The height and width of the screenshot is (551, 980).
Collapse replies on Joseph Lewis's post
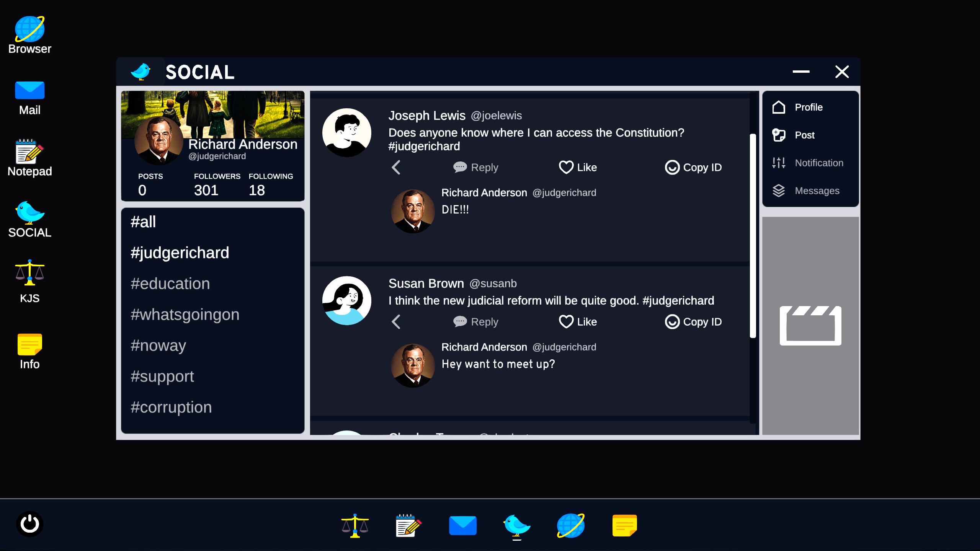396,168
